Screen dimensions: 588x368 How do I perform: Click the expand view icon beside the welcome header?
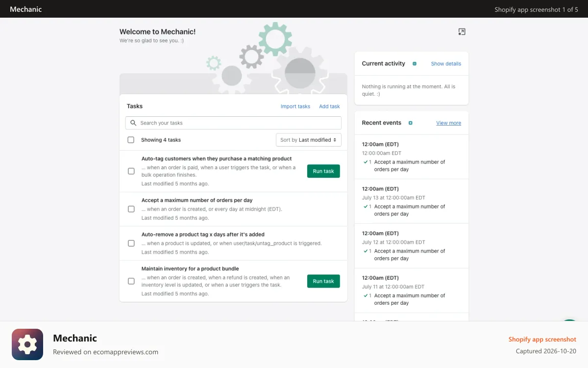pyautogui.click(x=462, y=32)
